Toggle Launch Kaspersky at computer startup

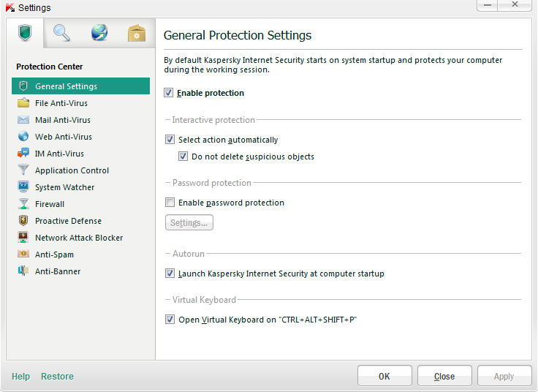coord(170,274)
